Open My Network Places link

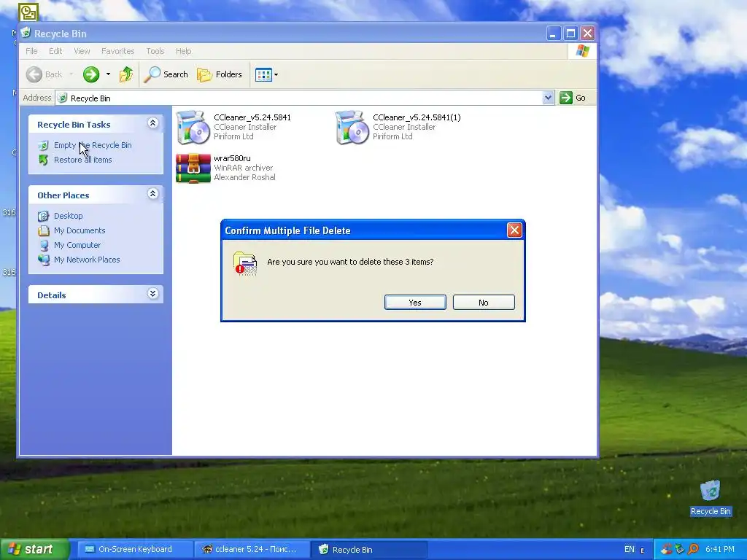[87, 260]
